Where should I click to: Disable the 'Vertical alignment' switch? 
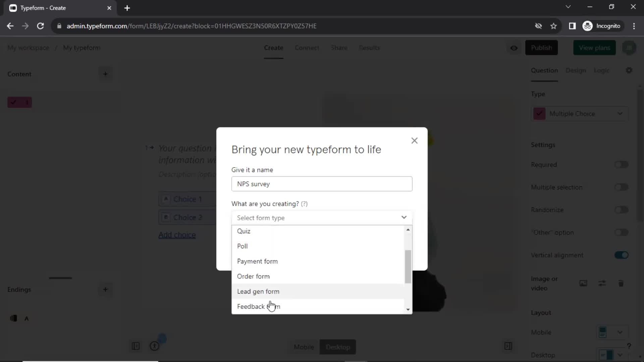point(621,255)
